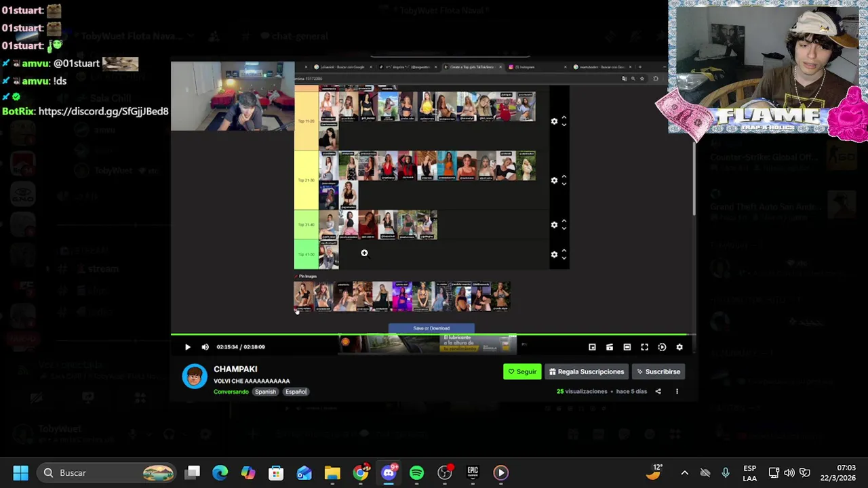Show hidden system tray icons chevron

pos(684,472)
